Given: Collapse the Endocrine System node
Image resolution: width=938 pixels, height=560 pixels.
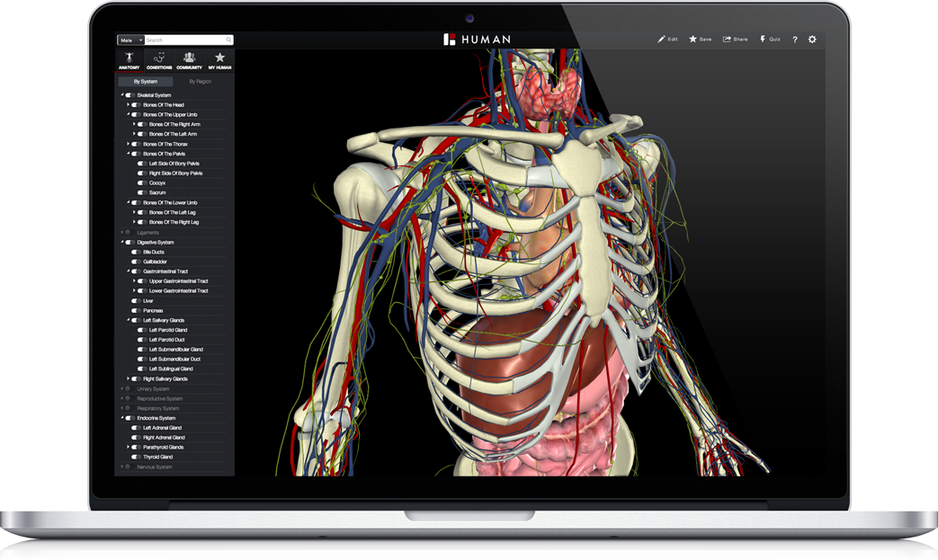Looking at the screenshot, I should pos(122,418).
